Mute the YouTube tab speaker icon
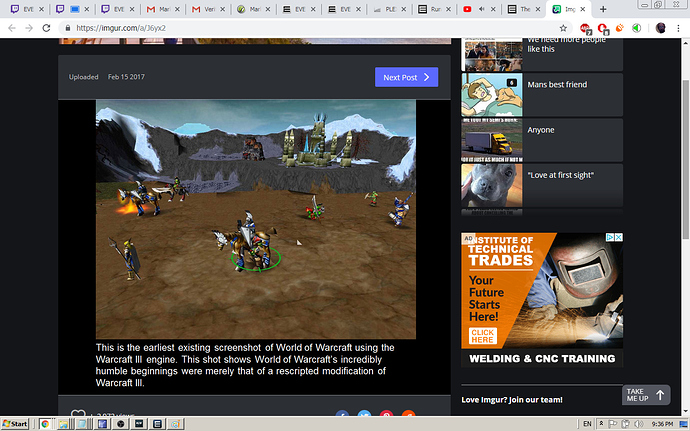The height and width of the screenshot is (431, 690). [481, 9]
